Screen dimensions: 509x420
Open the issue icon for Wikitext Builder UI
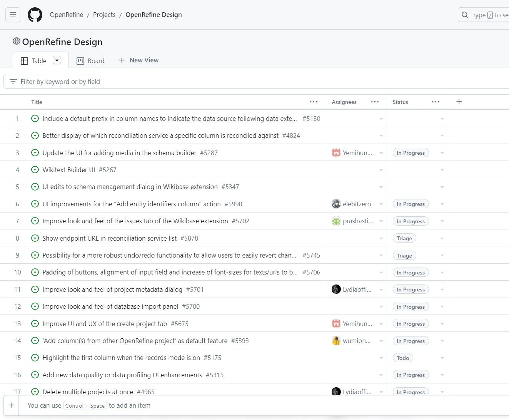point(35,169)
